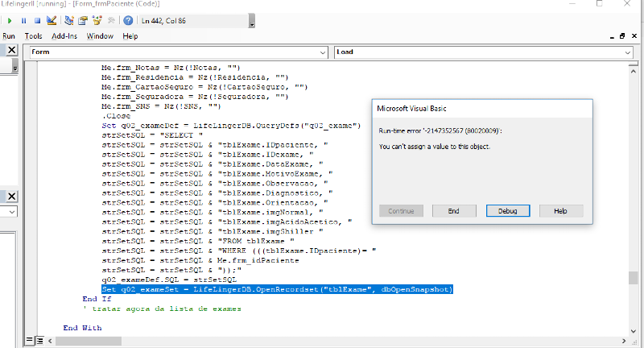Viewport: 644px width, 348px height.
Task: Open the Add-Ins menu
Action: tap(64, 36)
